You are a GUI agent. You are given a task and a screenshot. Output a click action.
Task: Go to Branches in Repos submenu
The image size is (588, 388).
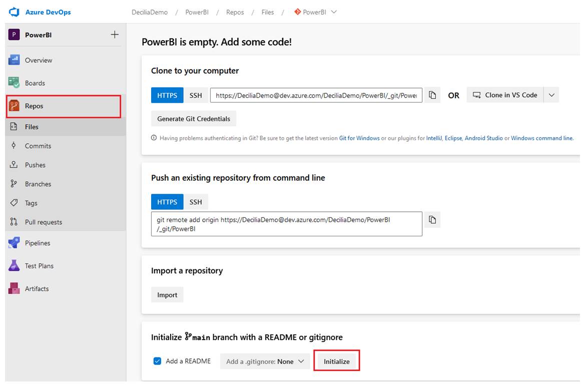(x=65, y=184)
